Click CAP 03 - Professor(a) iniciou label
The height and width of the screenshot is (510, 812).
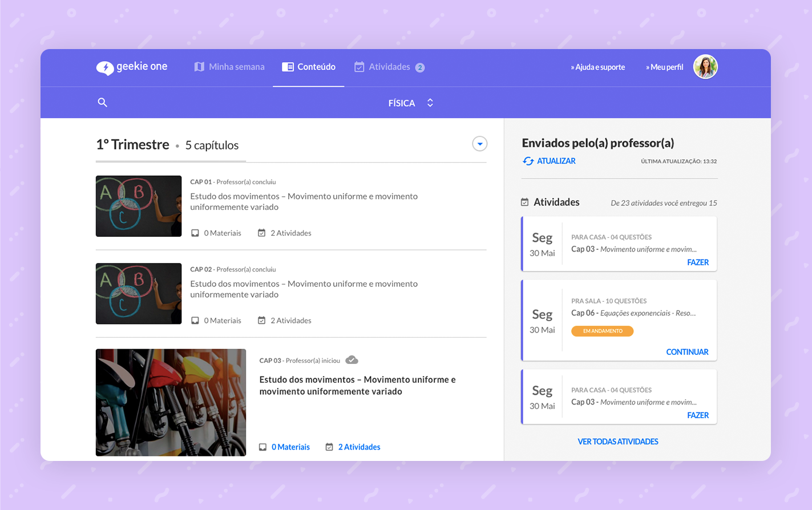(x=300, y=361)
